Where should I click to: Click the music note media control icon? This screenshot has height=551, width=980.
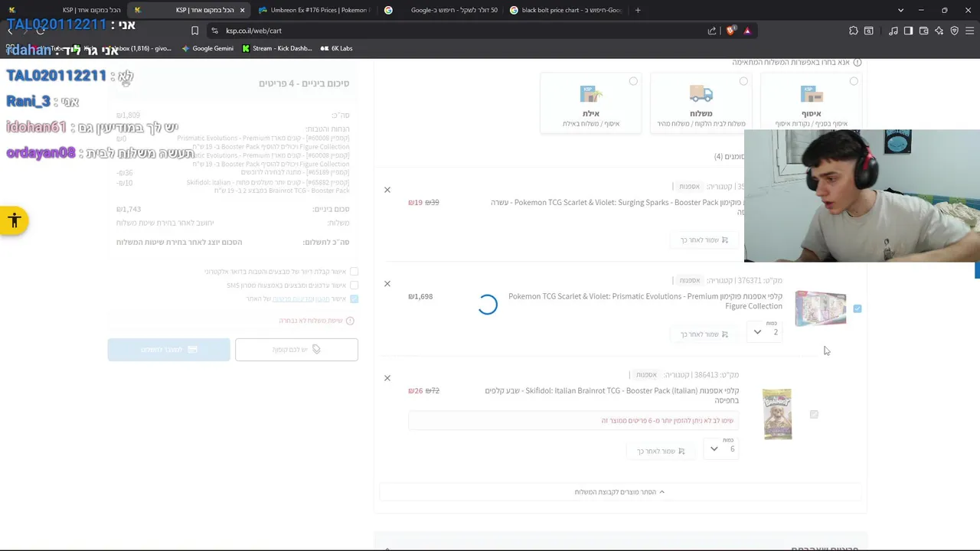pos(893,31)
